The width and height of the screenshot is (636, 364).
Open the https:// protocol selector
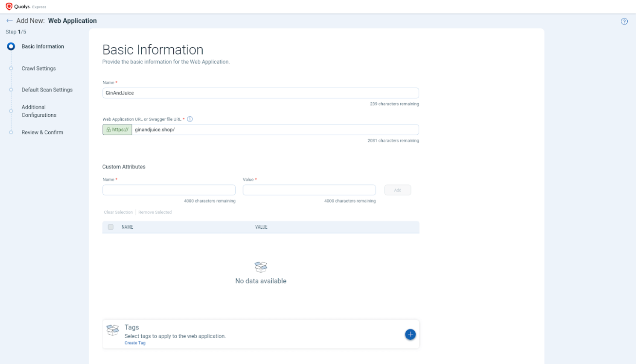coord(117,130)
